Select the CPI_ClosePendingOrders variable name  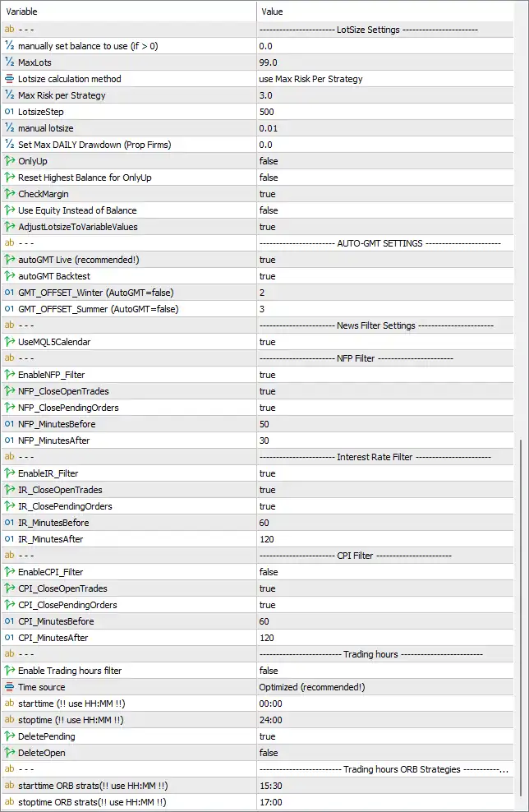(68, 605)
